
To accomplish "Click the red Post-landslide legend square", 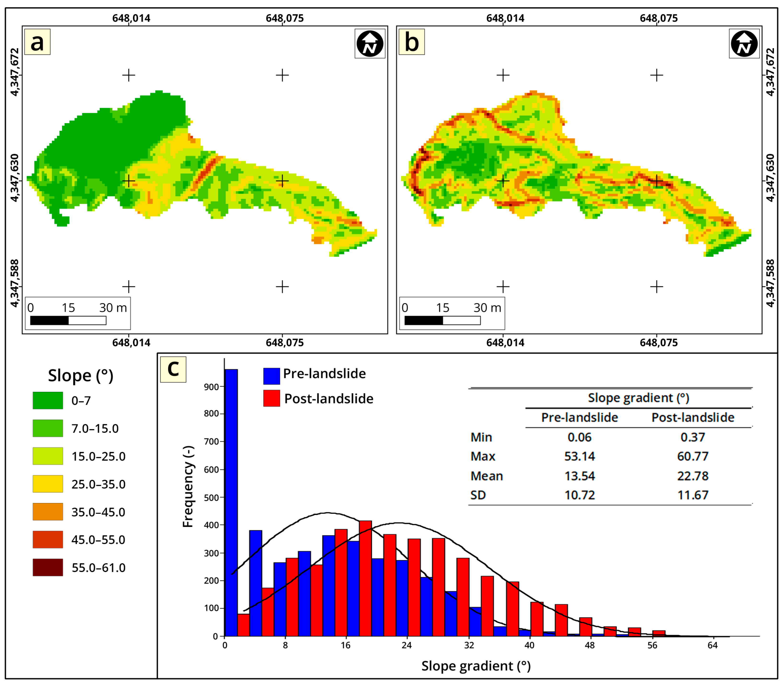I will [271, 398].
